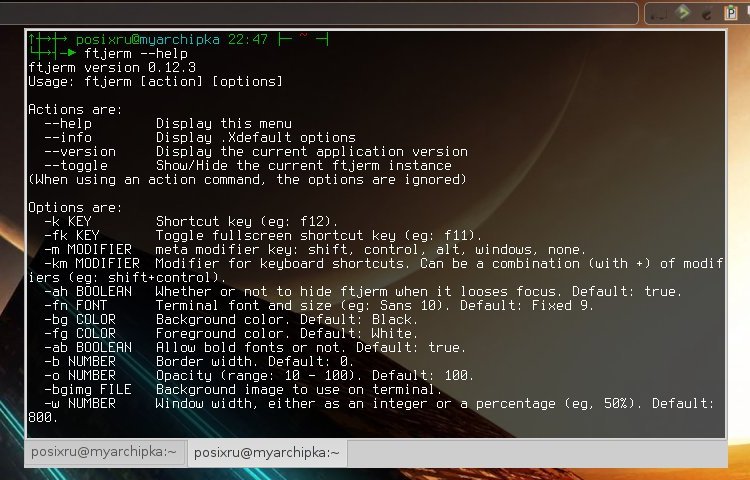Viewport: 750px width, 480px height.
Task: Click the dark swirl tray icon
Action: 707,13
